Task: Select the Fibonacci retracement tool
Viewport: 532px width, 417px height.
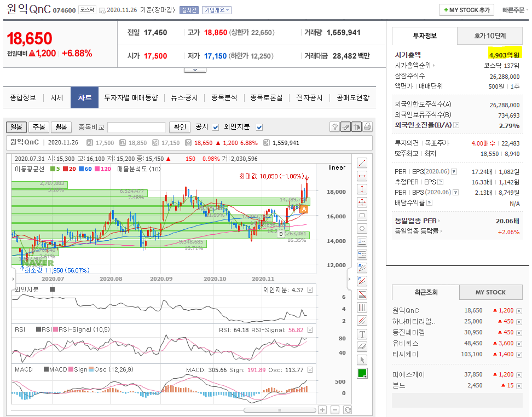Action: click(362, 294)
